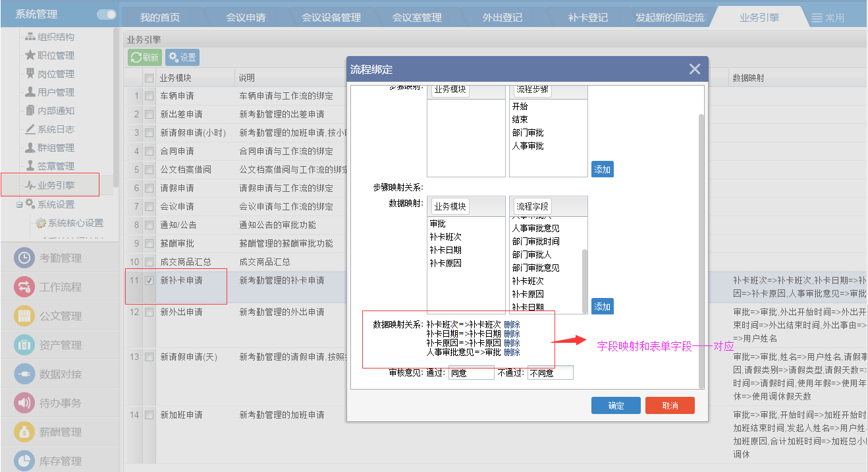Image resolution: width=868 pixels, height=472 pixels.
Task: Open the 常用 menu dropdown
Action: point(827,18)
